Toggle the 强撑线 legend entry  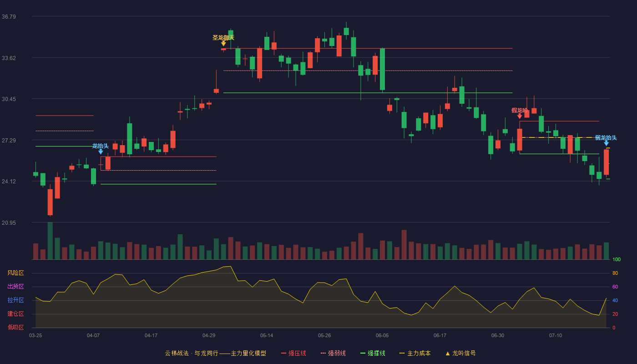373,353
